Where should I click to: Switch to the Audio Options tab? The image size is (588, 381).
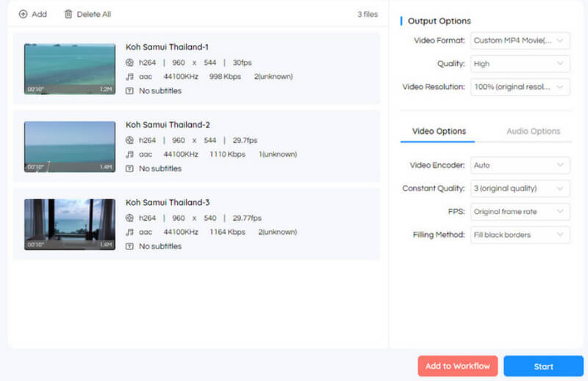pos(533,132)
